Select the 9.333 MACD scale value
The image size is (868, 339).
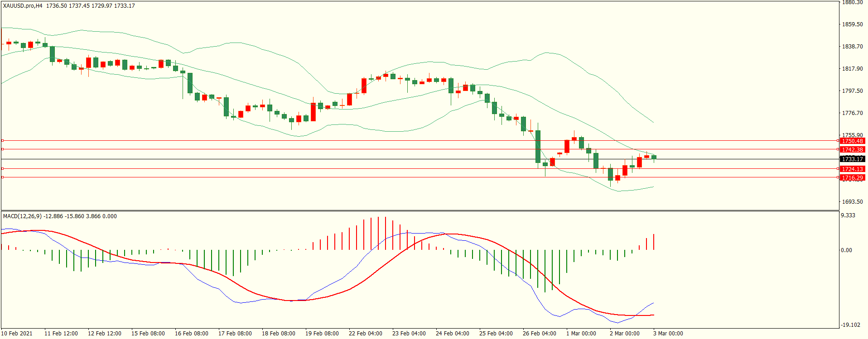pos(848,215)
